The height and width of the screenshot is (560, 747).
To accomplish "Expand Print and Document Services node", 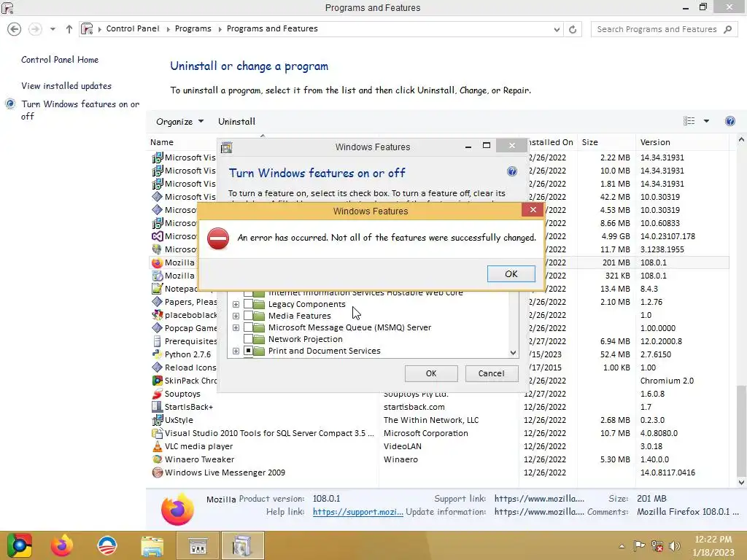I will coord(236,351).
